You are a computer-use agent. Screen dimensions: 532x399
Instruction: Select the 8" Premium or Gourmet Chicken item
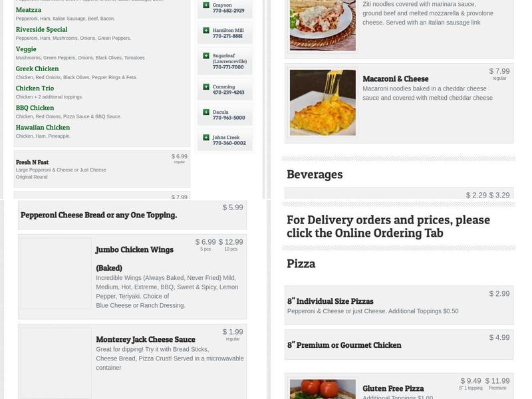399,344
